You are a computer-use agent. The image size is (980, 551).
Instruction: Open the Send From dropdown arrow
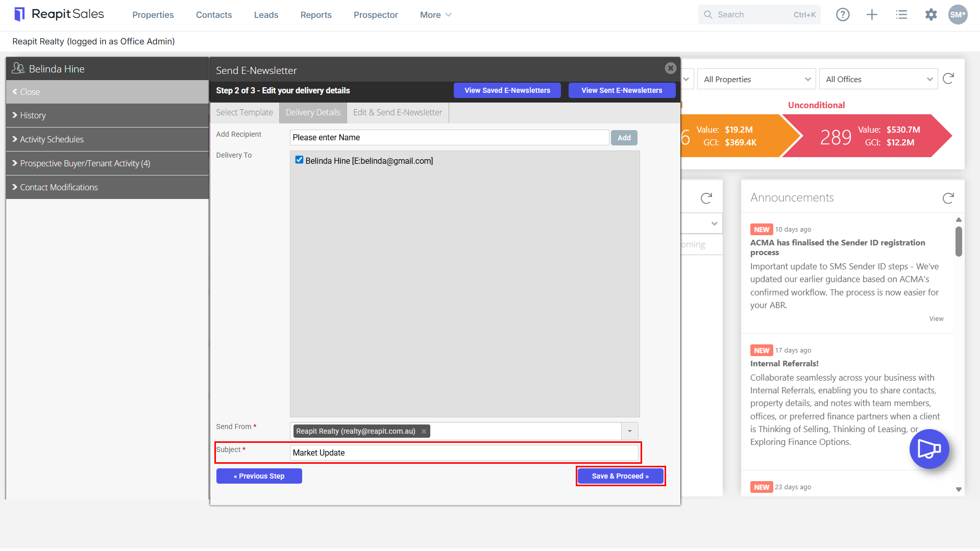630,431
